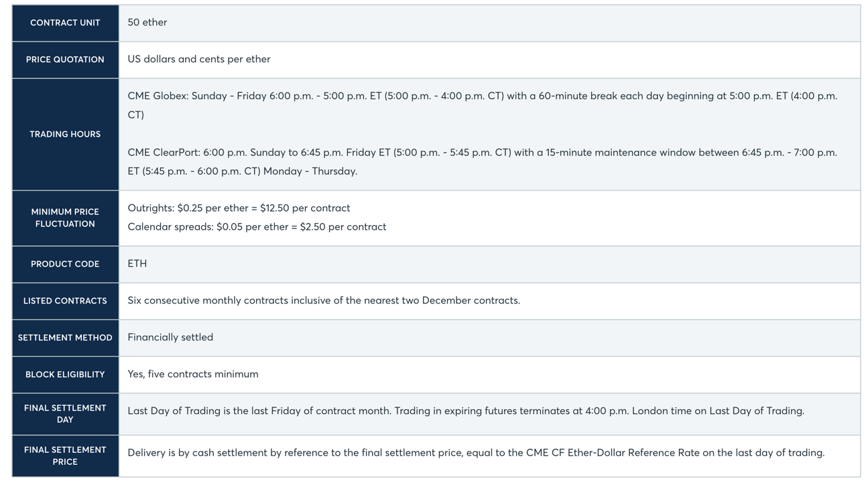This screenshot has height=483, width=868.
Task: Click 'Six consecutive monthly contracts' text
Action: (x=324, y=300)
